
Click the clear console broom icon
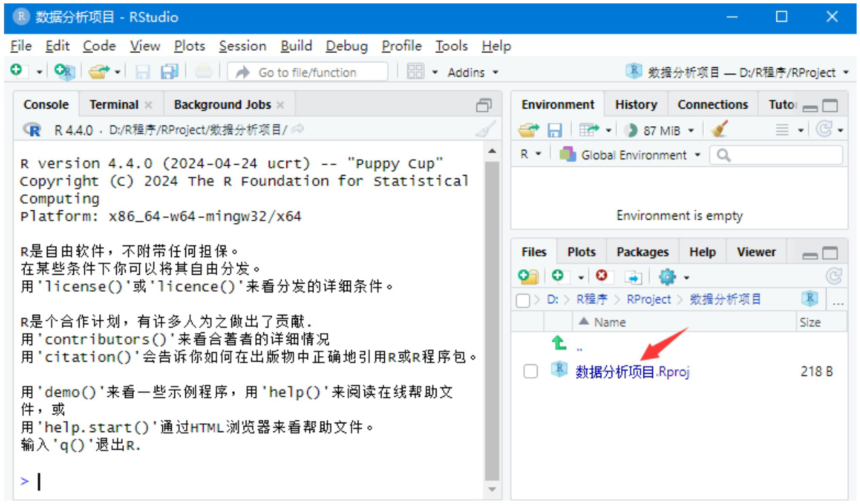485,130
